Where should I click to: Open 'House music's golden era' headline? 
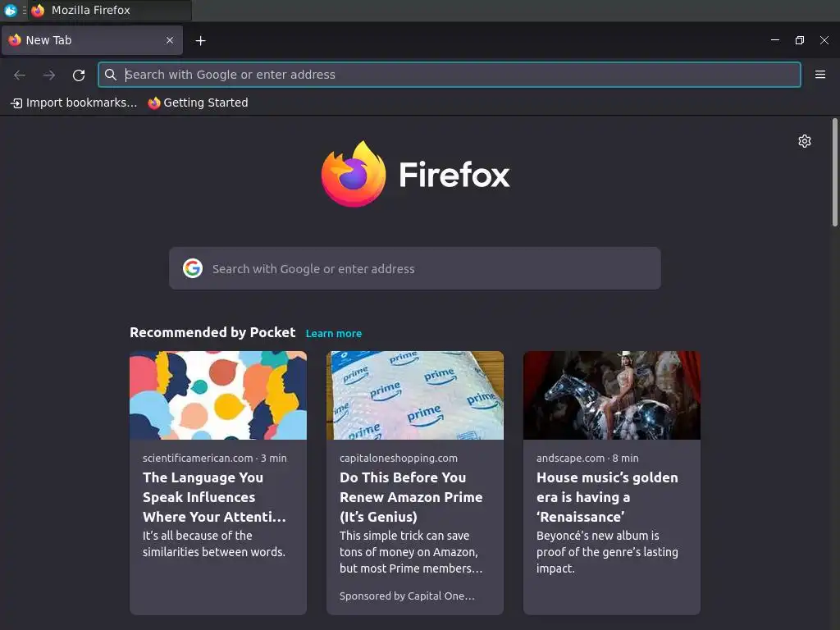[x=607, y=497]
